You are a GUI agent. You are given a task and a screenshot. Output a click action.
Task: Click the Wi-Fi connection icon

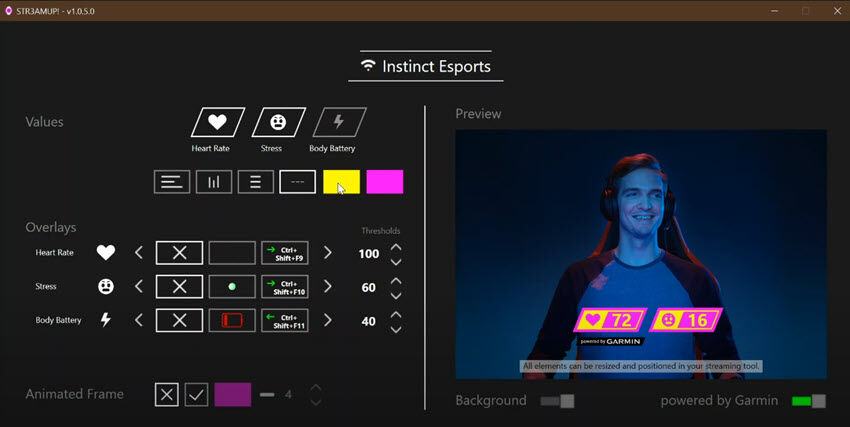click(x=368, y=66)
